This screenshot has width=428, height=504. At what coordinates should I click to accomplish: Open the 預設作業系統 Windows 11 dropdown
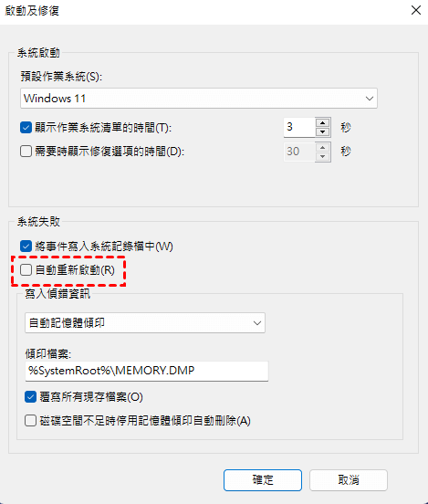click(199, 99)
